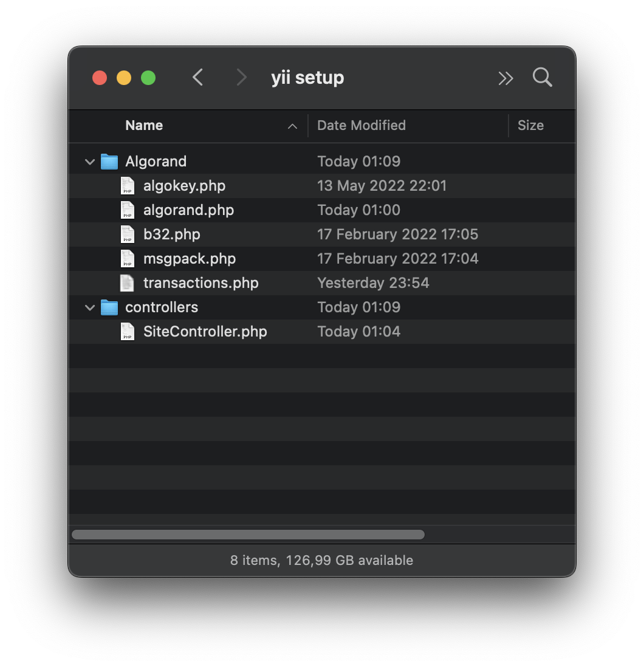The height and width of the screenshot is (667, 644).
Task: Select the algorand.php file name
Action: pyautogui.click(x=188, y=210)
